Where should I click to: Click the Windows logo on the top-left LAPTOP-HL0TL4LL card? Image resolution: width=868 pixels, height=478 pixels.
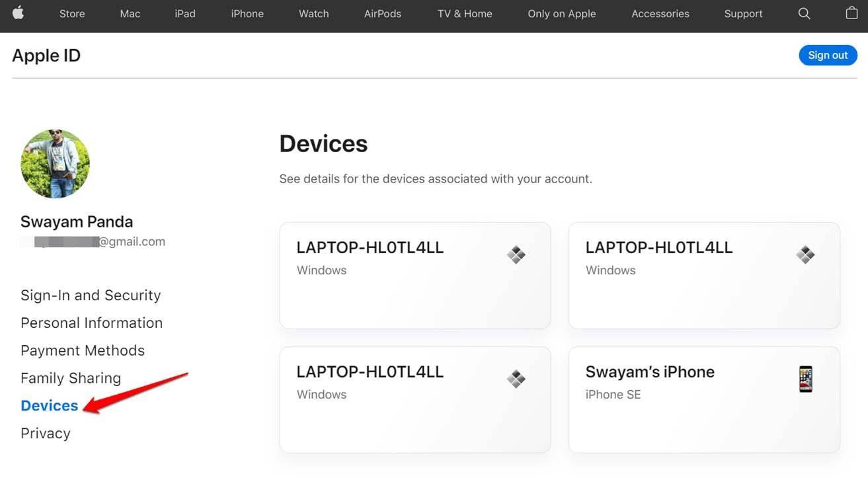coord(516,254)
